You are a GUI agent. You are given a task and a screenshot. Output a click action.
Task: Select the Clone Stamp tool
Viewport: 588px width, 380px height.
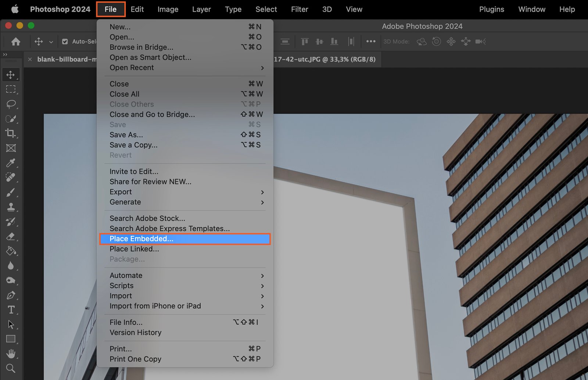click(11, 207)
